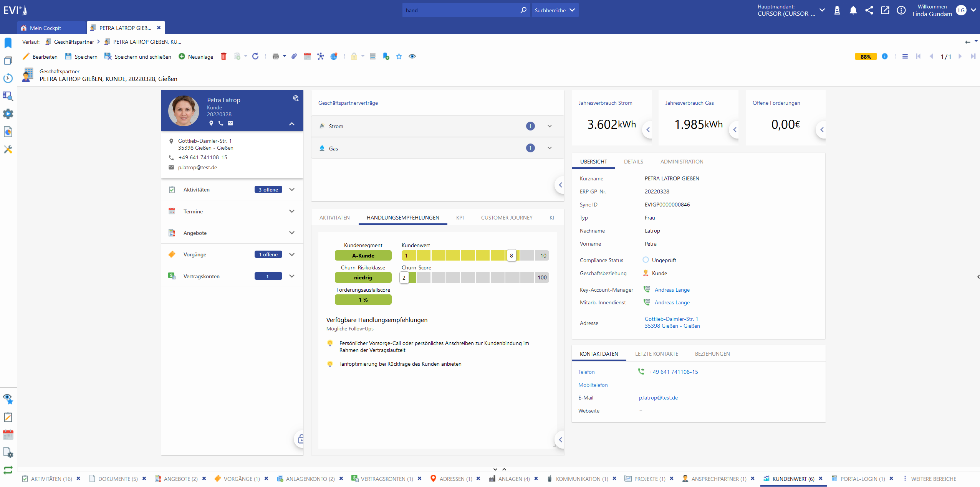Open the Details tab

point(633,162)
